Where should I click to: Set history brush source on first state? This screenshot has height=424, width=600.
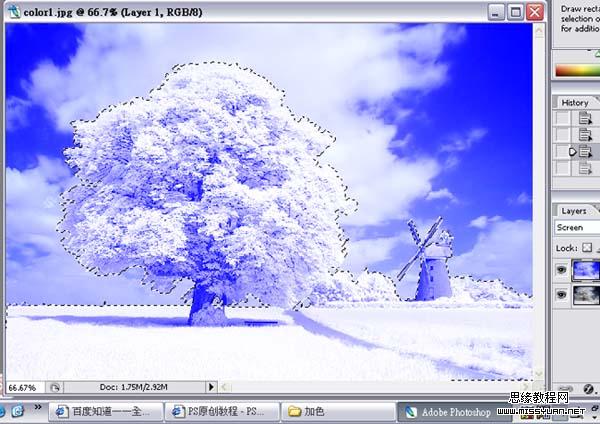[562, 118]
